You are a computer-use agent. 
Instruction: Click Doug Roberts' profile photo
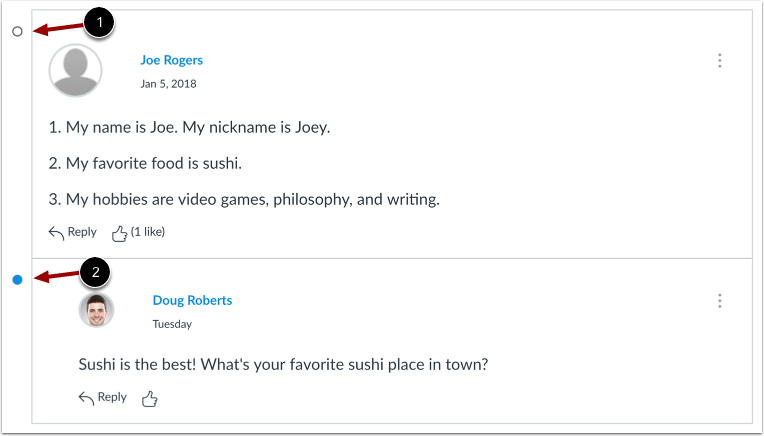click(x=97, y=310)
